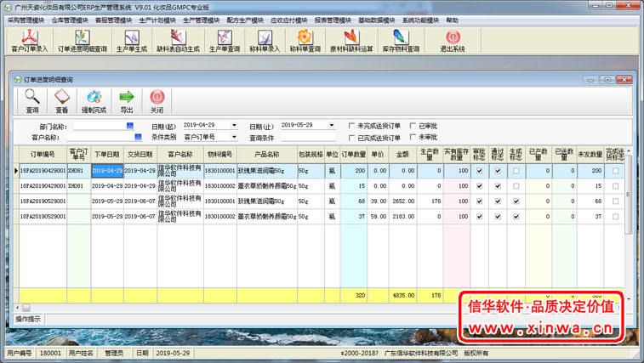
Task: Toggle 生成标志 checkbox in quantity 37 row
Action: (x=516, y=217)
